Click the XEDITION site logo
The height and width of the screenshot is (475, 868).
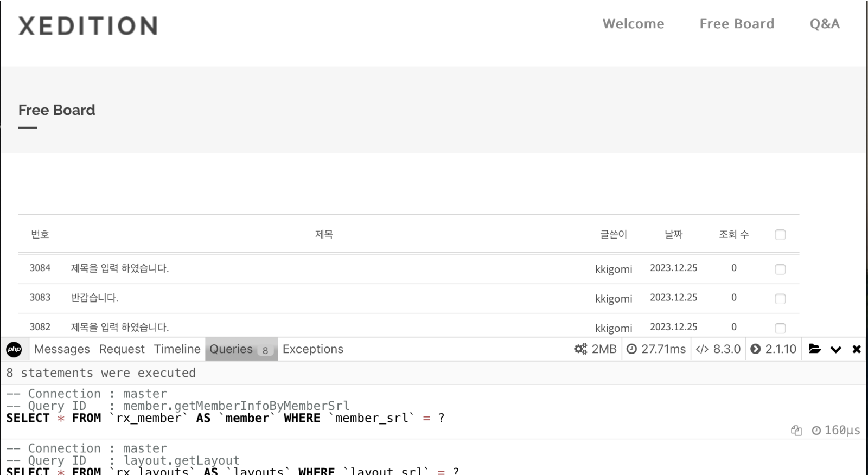click(x=88, y=26)
